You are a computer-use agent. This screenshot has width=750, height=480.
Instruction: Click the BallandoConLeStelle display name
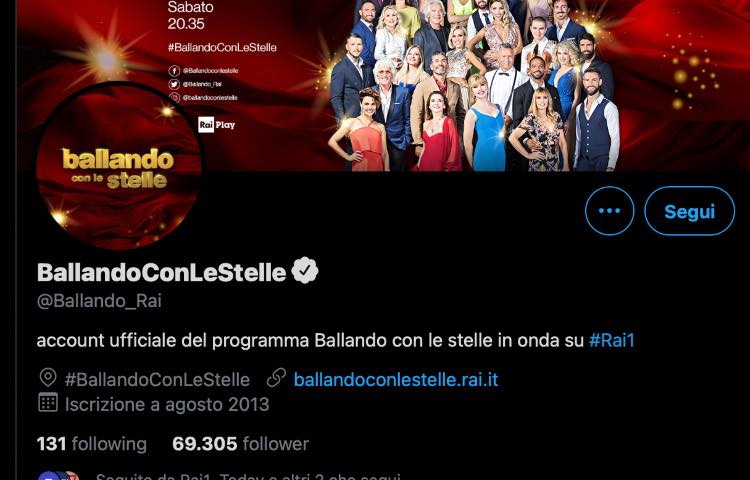[x=162, y=272]
